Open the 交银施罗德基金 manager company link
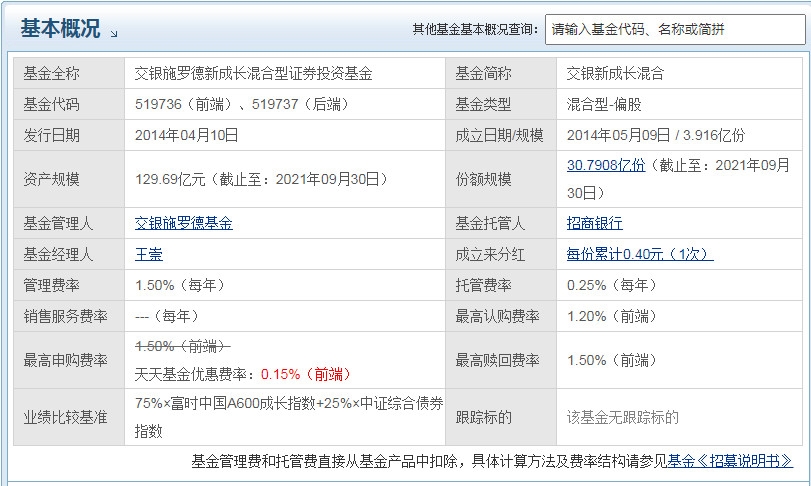 tap(184, 223)
